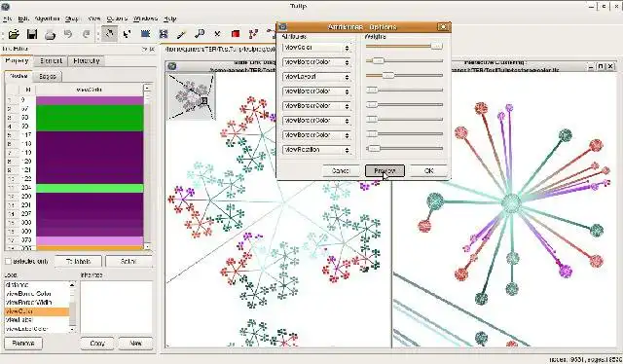The height and width of the screenshot is (364, 623).
Task: Open the viewRotation attribute dropdown
Action: click(316, 150)
